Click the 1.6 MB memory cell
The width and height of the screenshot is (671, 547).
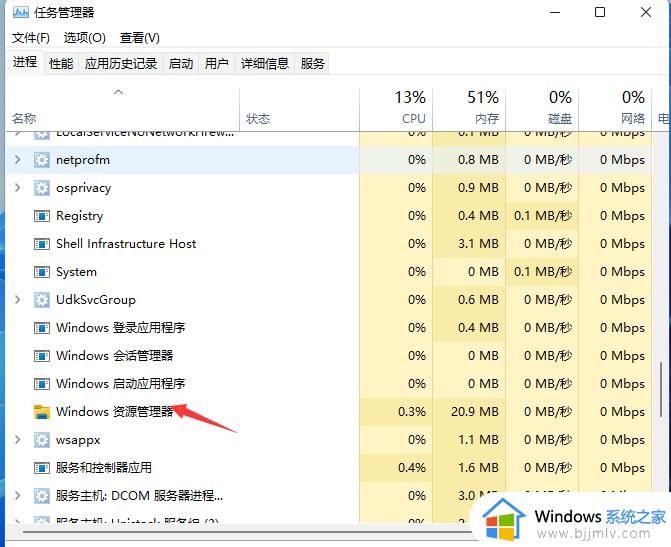tap(469, 468)
